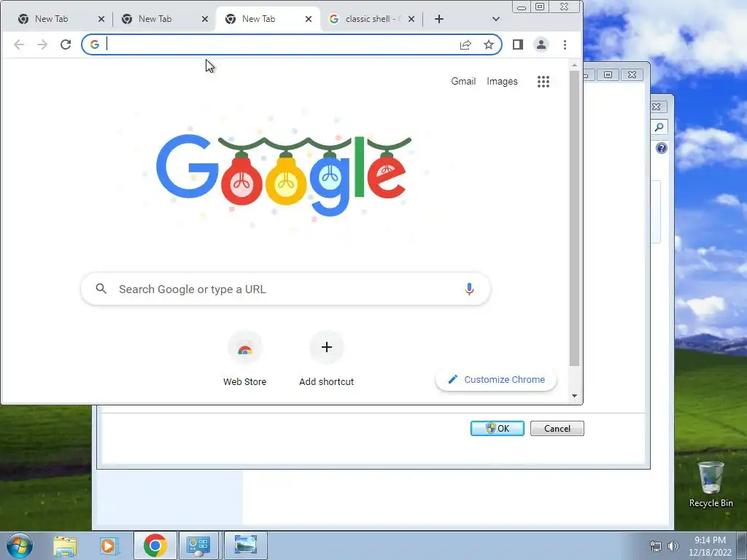Expand the tab search dropdown arrow
747x560 pixels.
tap(496, 19)
